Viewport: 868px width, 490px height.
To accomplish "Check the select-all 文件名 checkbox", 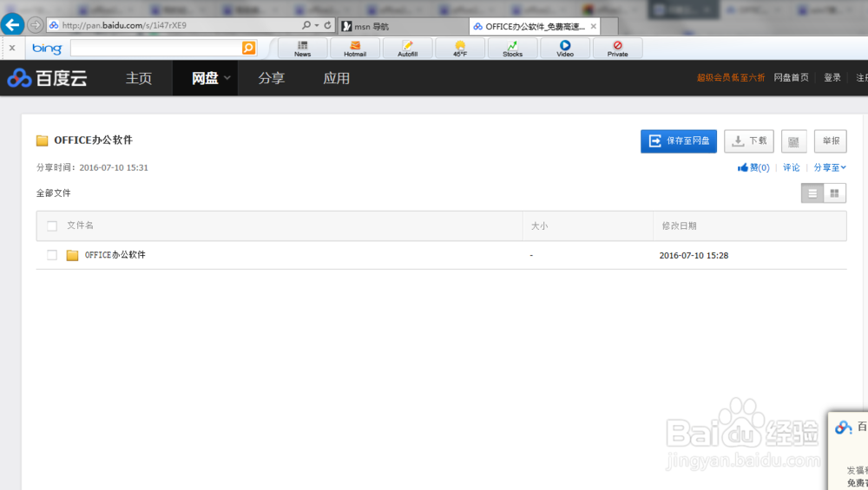I will tap(52, 225).
